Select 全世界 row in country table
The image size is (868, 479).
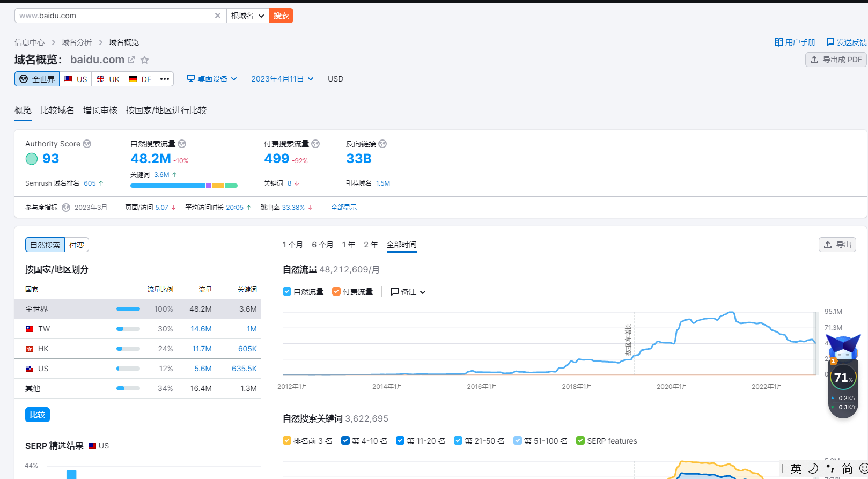138,309
